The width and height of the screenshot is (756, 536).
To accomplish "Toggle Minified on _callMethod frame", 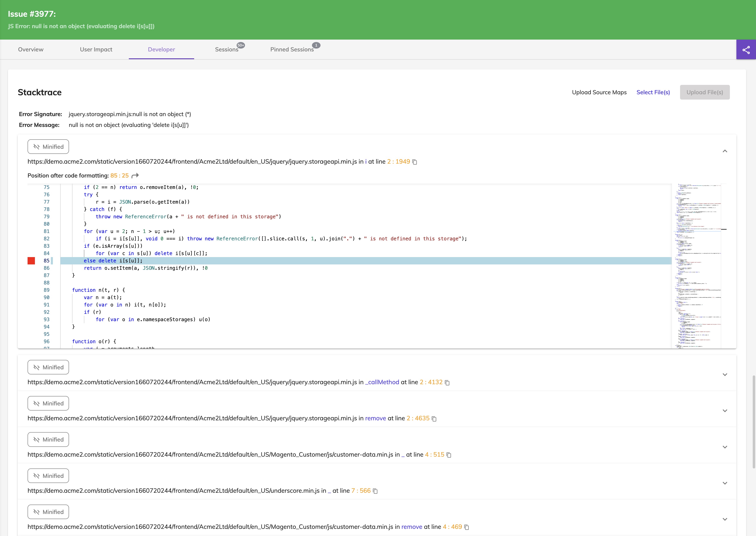I will 48,367.
